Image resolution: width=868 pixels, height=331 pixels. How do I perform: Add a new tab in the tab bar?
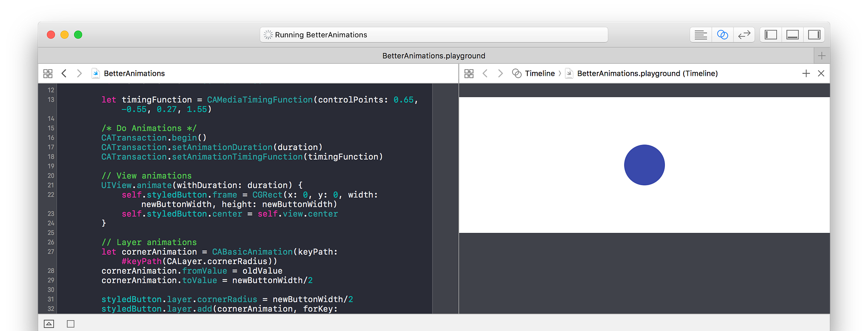pyautogui.click(x=822, y=56)
